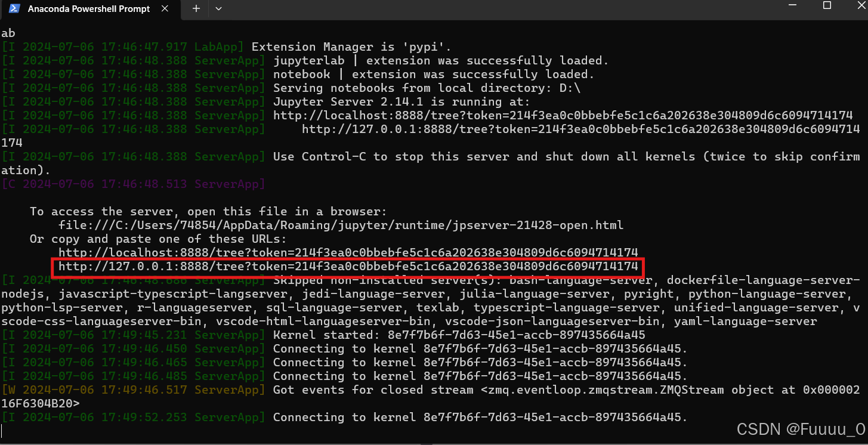Image resolution: width=868 pixels, height=445 pixels.
Task: Maximize the terminal window
Action: (827, 5)
